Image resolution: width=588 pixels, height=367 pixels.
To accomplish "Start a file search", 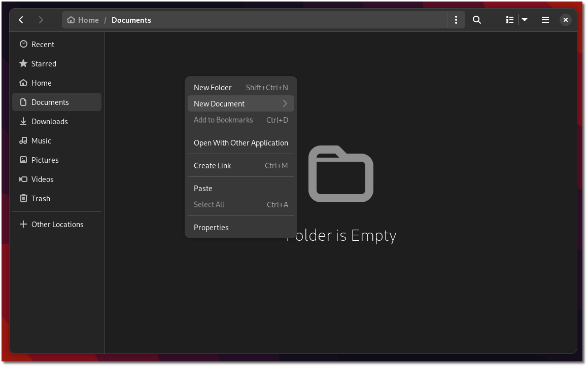I will pos(476,20).
